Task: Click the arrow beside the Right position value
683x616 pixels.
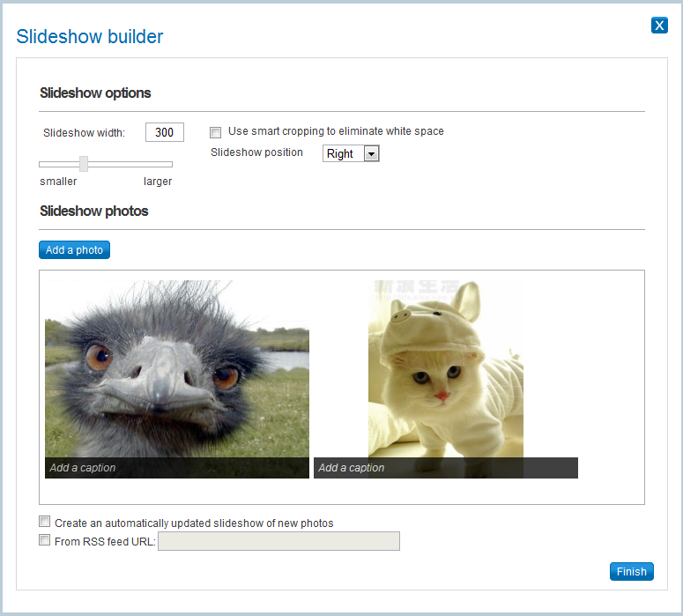Action: 371,153
